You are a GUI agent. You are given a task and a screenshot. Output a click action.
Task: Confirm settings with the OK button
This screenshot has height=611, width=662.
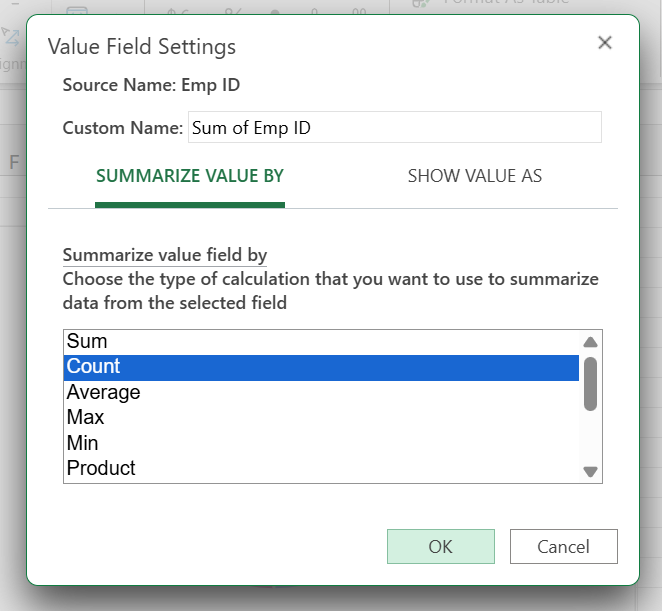[x=440, y=547]
